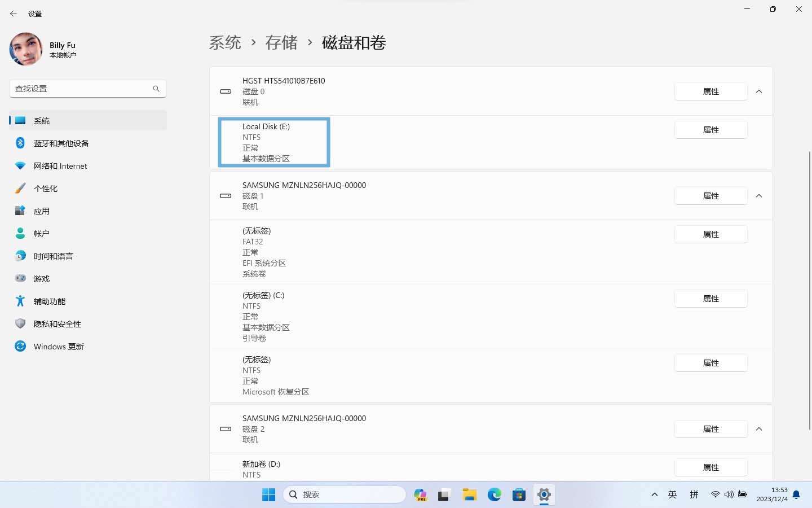Launch Microsoft Edge from taskbar
Screen dimensions: 812x508
495,494
